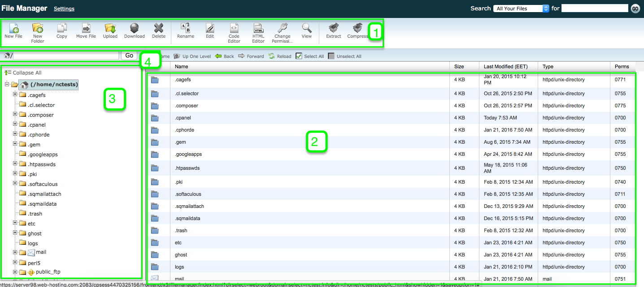Screen dimensions: 644x287
Task: Expand the .composer tree node
Action: 15,115
